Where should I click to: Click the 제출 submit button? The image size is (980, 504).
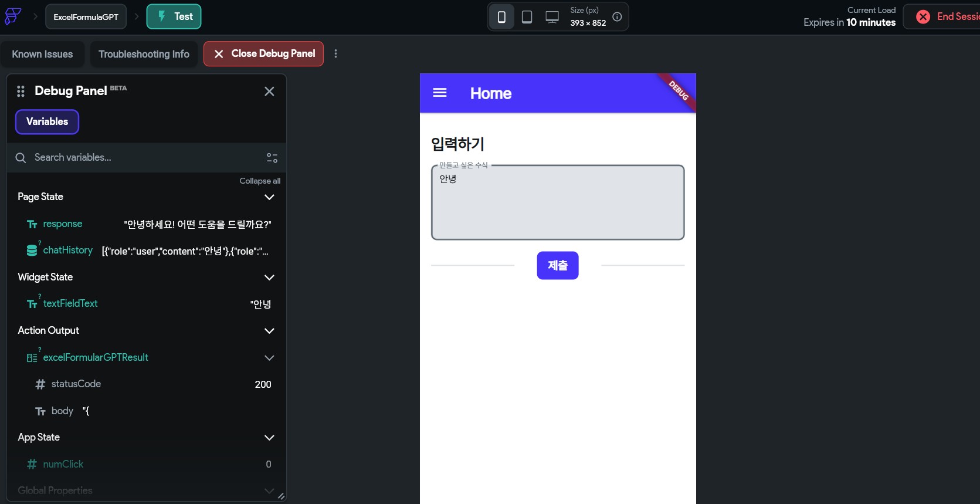pos(558,266)
